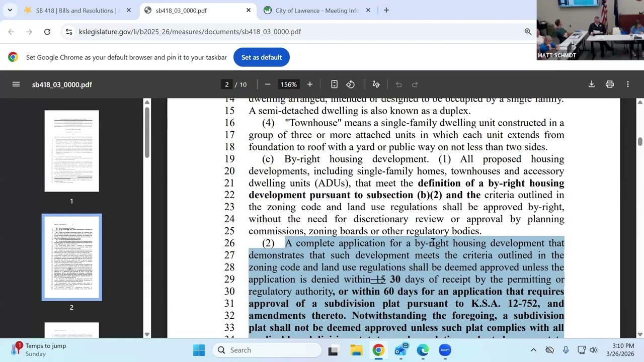
Task: Print the PDF document
Action: (610, 84)
